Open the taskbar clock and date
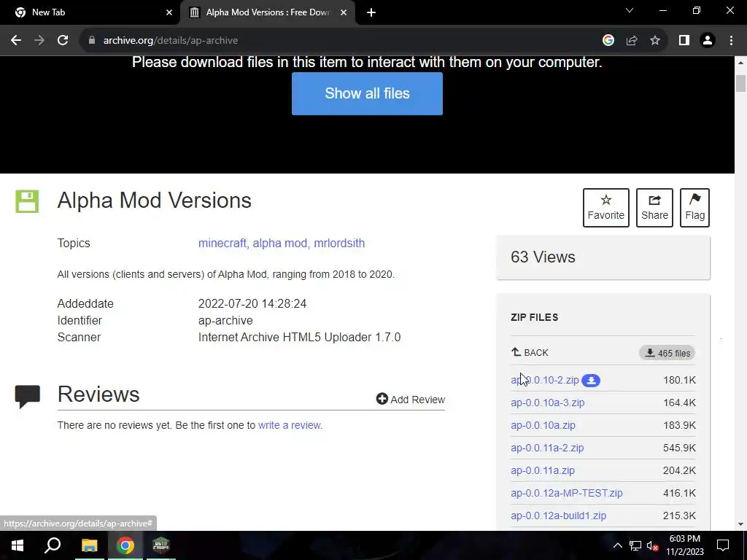This screenshot has height=560, width=747. [x=684, y=545]
